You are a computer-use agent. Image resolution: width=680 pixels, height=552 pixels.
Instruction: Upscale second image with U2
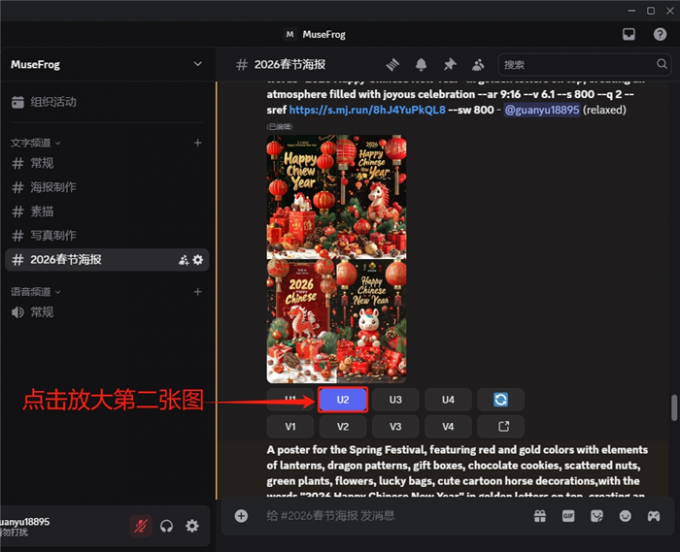[343, 399]
